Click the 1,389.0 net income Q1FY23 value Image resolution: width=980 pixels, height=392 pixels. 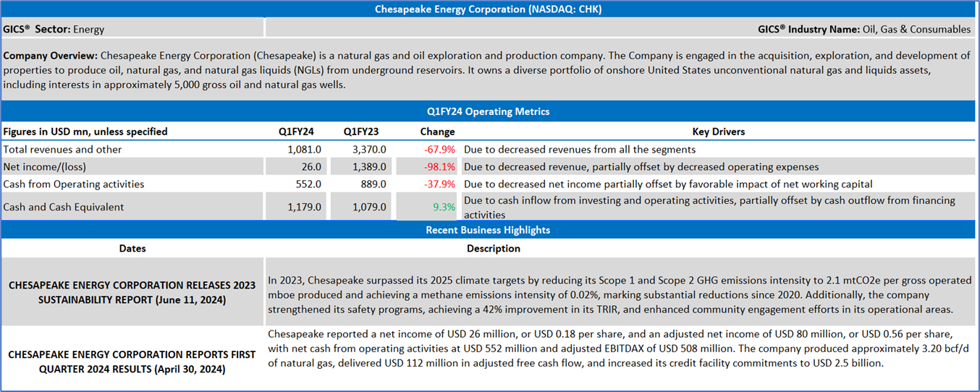coord(369,167)
